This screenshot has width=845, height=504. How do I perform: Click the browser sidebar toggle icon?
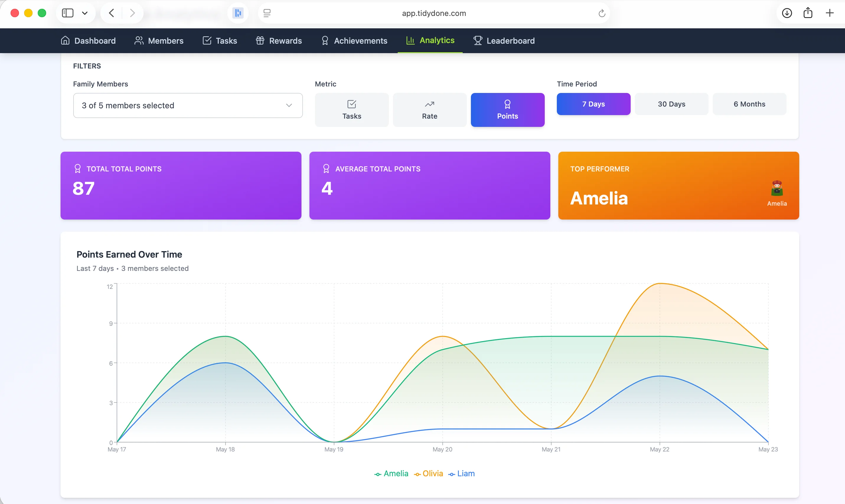point(68,13)
